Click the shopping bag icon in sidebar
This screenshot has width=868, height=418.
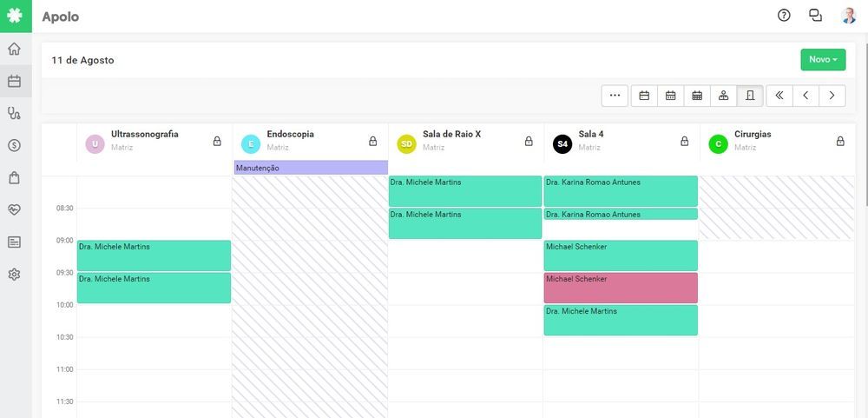(14, 177)
